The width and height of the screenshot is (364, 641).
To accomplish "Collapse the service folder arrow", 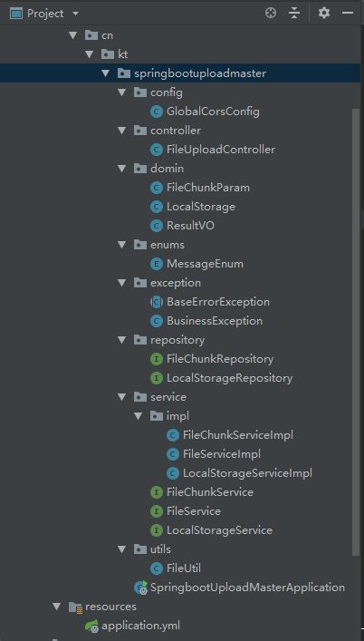I will (121, 397).
